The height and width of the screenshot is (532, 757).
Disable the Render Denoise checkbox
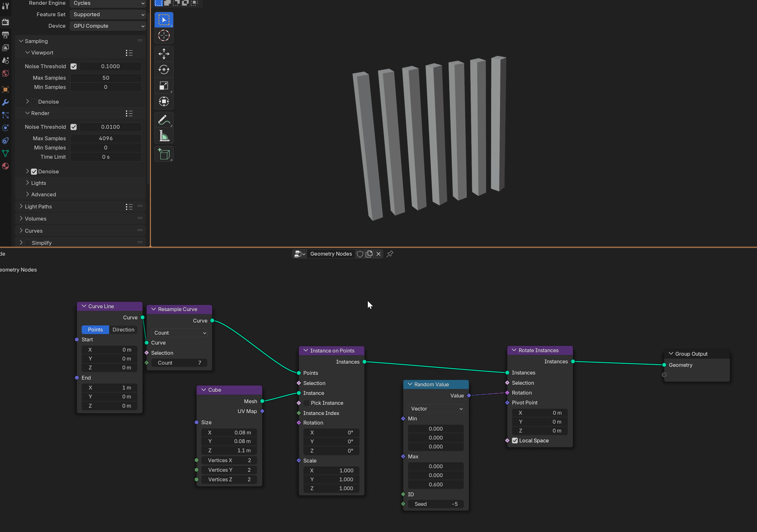(34, 171)
